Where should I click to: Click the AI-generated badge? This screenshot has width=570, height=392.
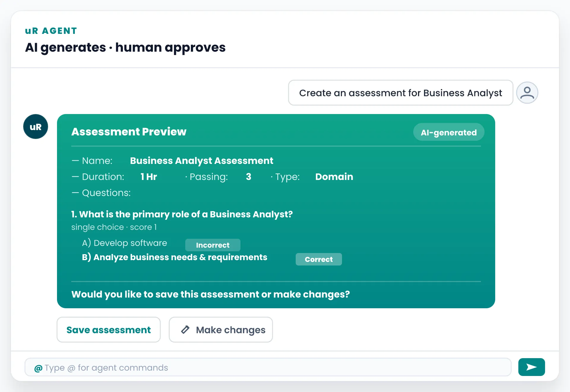(x=449, y=132)
